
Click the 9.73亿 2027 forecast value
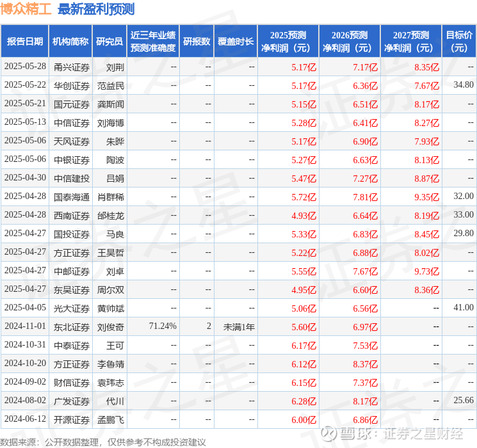[427, 271]
